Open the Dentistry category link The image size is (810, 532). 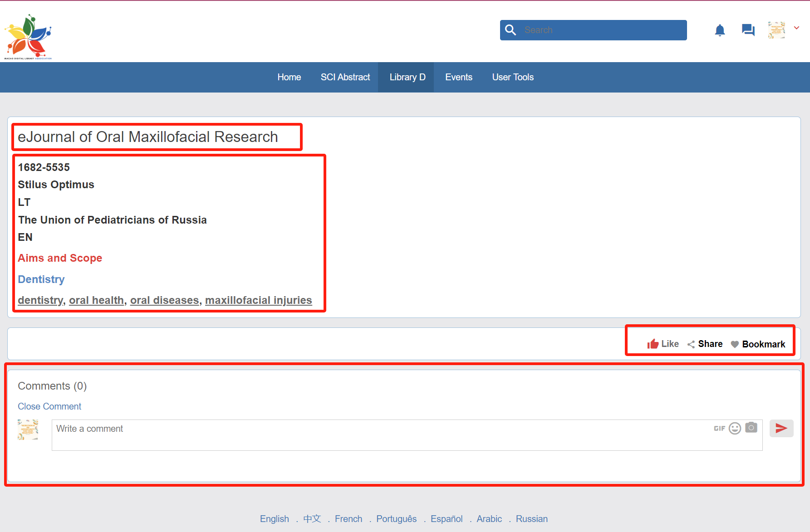pos(41,279)
